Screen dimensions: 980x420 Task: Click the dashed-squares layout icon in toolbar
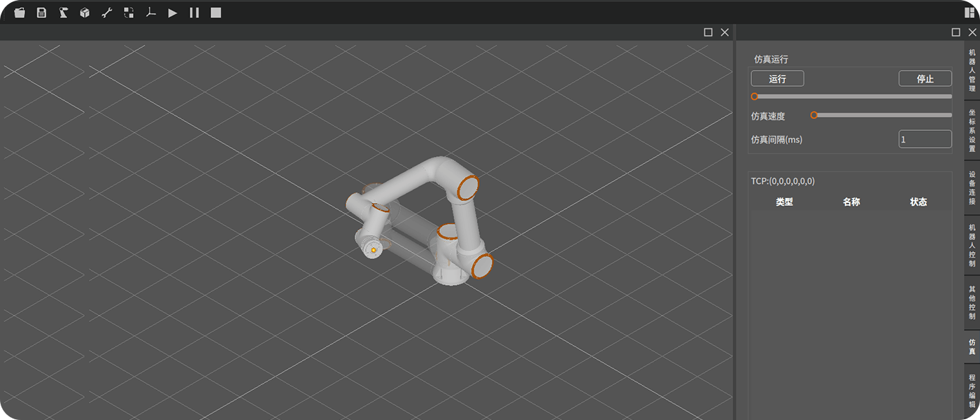(x=129, y=13)
